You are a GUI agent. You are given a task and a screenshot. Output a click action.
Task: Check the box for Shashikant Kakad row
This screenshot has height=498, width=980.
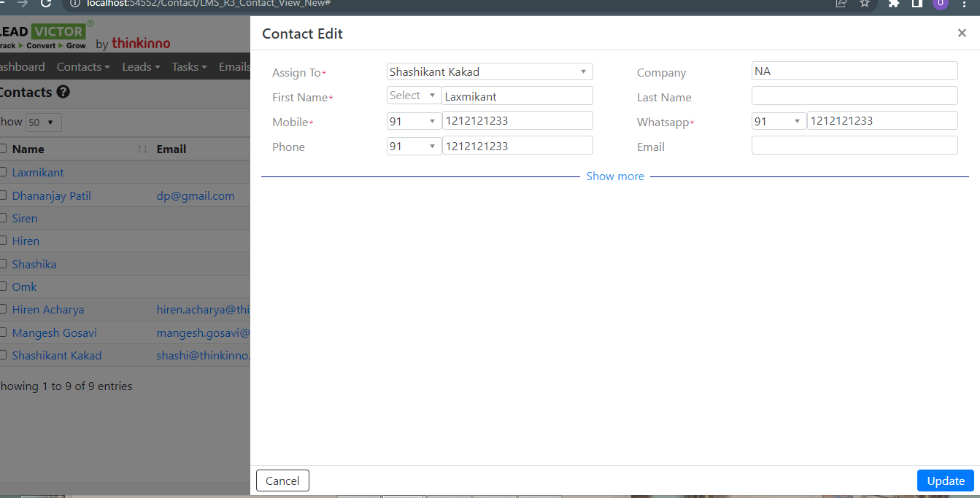(x=3, y=356)
